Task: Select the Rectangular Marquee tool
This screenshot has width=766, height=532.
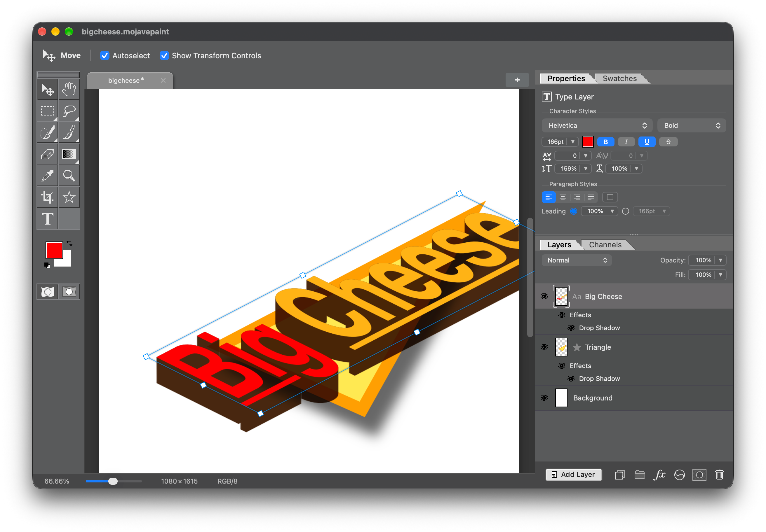Action: (47, 111)
